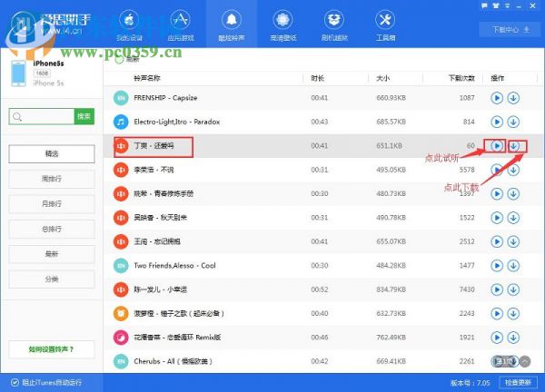The height and width of the screenshot is (392, 545).
Task: Download the 王闯 - 忘记拥抱 ringtone
Action: click(x=513, y=241)
